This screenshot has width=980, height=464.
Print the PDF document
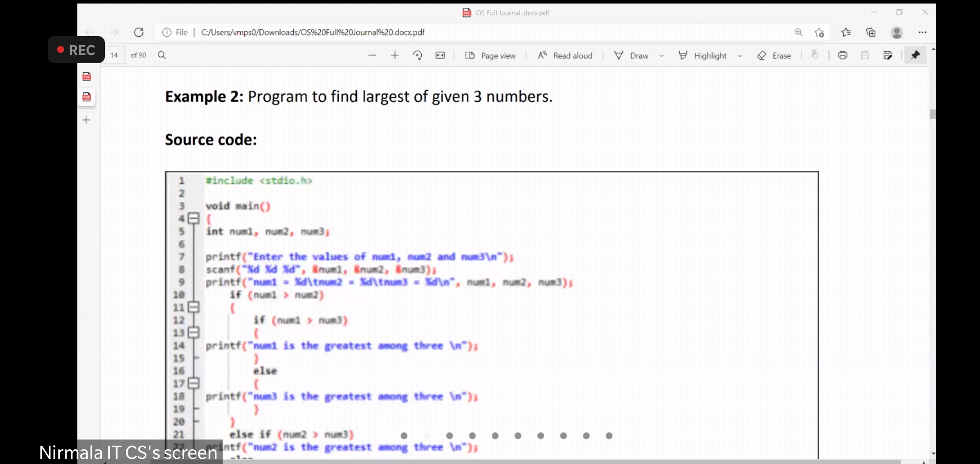842,55
